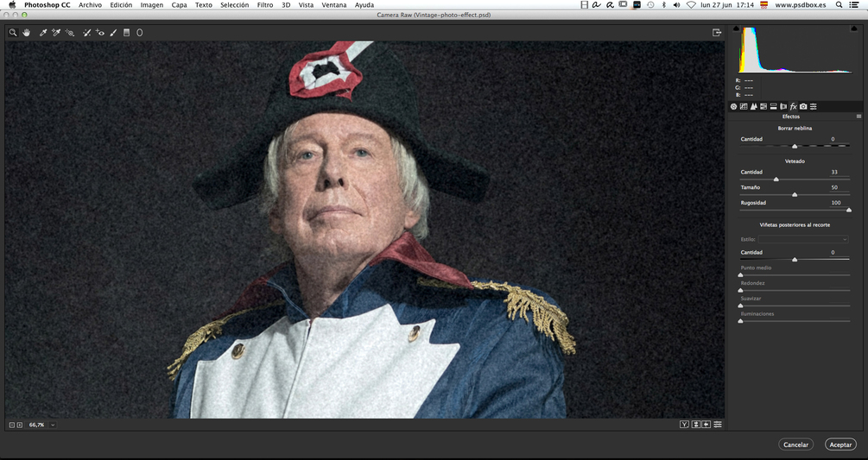Select the Radial Filter tool
This screenshot has width=868, height=460.
(140, 33)
